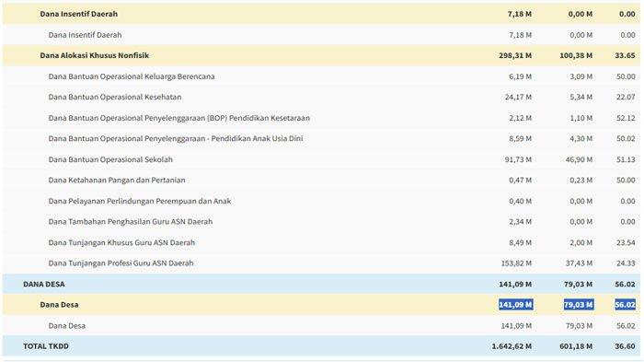644x362 pixels.
Task: Select the '24,17 M' Kesehatan budget value
Action: point(518,97)
